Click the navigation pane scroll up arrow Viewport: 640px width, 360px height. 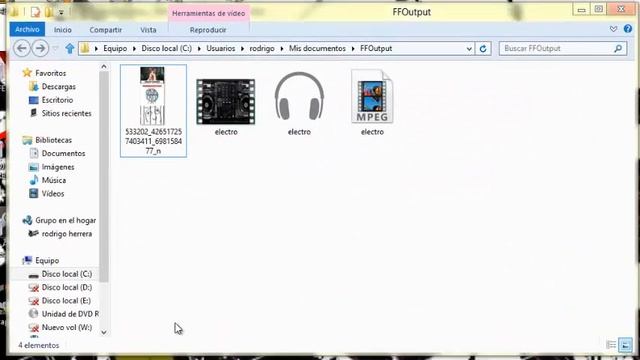[104, 67]
